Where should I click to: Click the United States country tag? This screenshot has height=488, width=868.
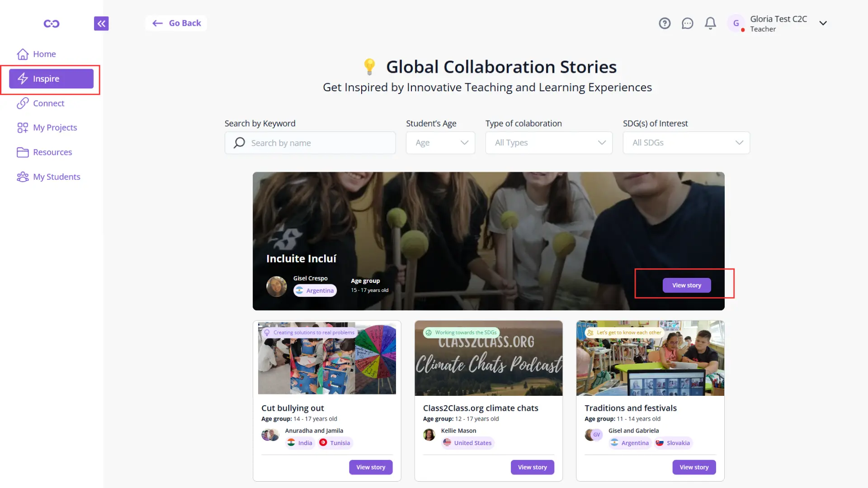(x=467, y=443)
